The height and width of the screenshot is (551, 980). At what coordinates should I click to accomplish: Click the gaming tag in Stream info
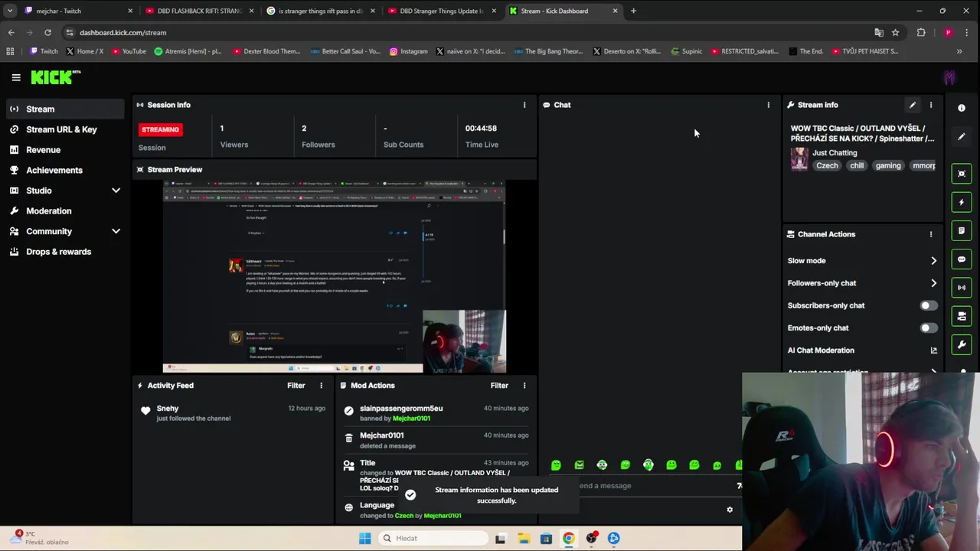point(888,165)
